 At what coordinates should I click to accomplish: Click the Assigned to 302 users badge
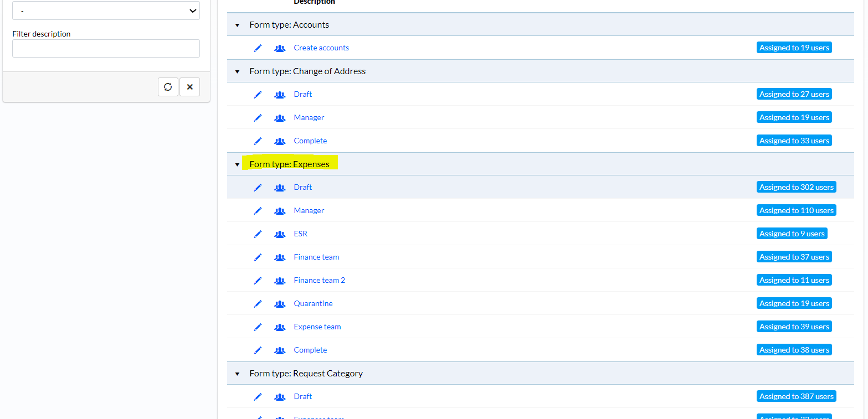797,187
